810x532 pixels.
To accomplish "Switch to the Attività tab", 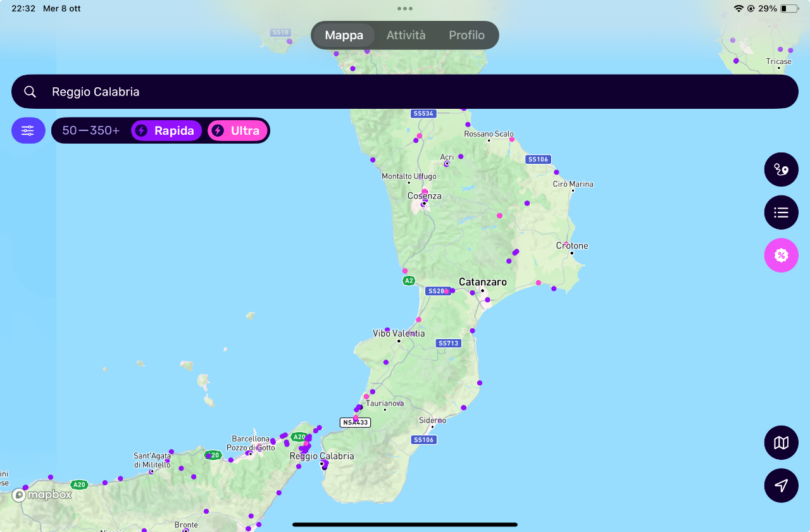I will coord(406,35).
